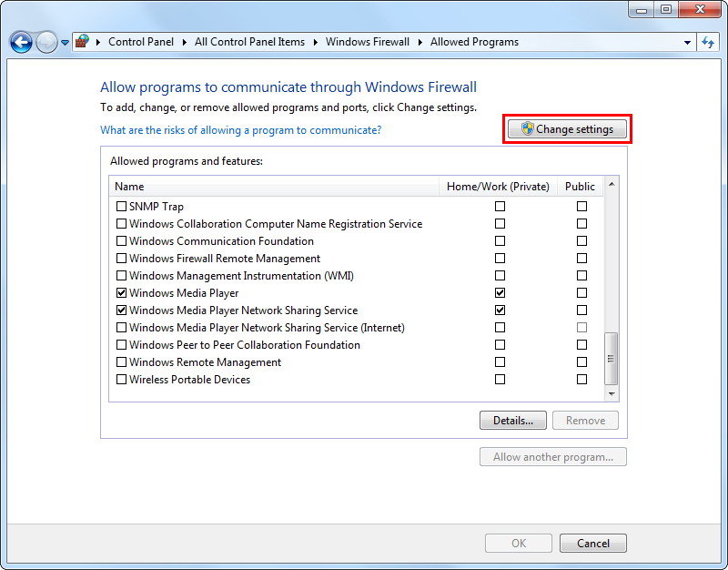Click the Control Panel firewall address bar icon
728x570 pixels.
(x=82, y=41)
